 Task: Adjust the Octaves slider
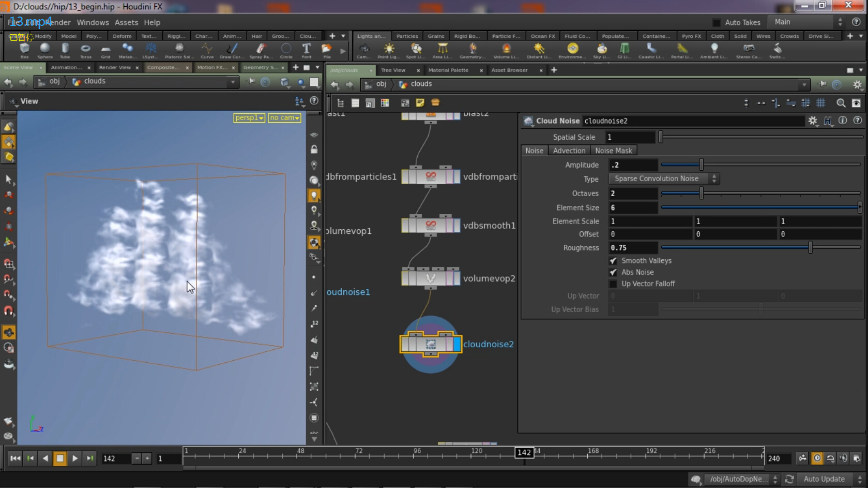pyautogui.click(x=760, y=193)
